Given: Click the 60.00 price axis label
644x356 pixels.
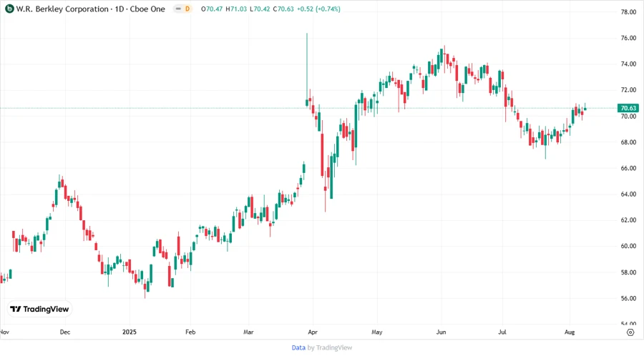Looking at the screenshot, I should [x=628, y=246].
